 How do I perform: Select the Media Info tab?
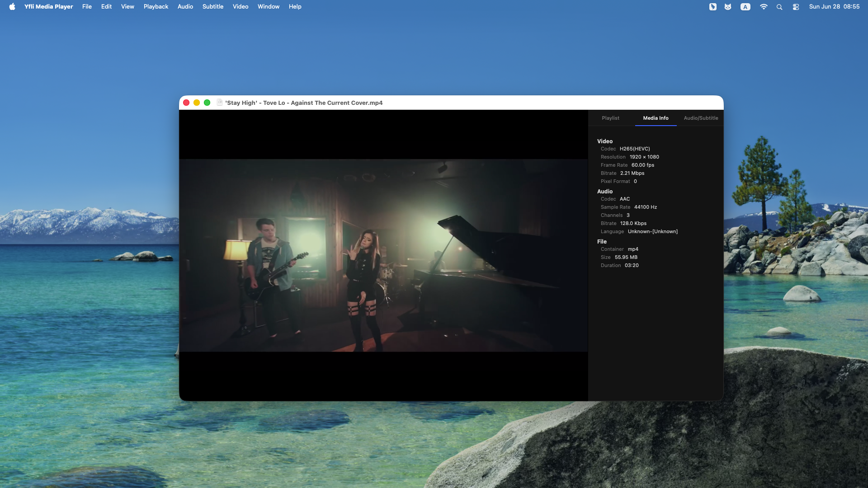pyautogui.click(x=656, y=118)
